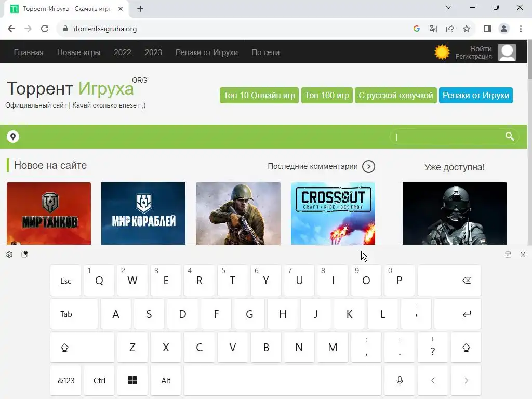Click the С русской озвучкой button
The height and width of the screenshot is (399, 532).
point(395,96)
